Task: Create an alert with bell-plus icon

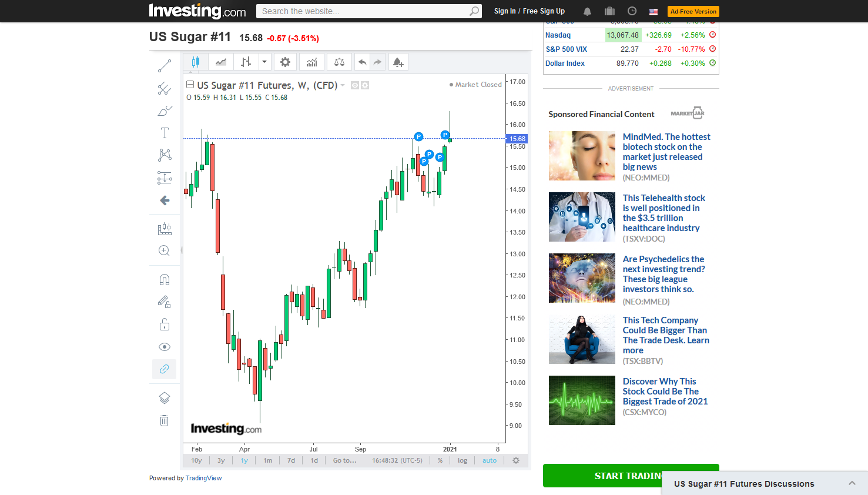Action: (x=398, y=62)
